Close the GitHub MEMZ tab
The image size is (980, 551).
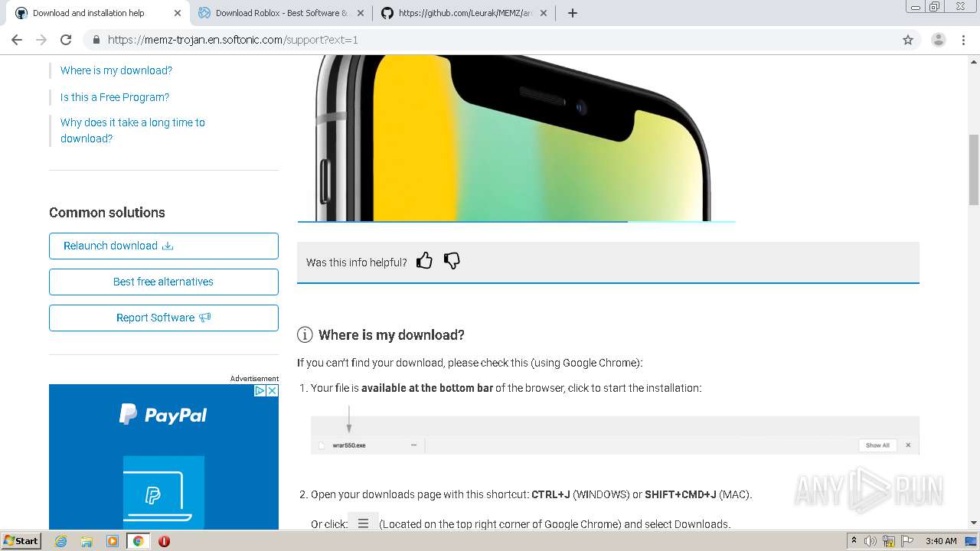point(544,13)
